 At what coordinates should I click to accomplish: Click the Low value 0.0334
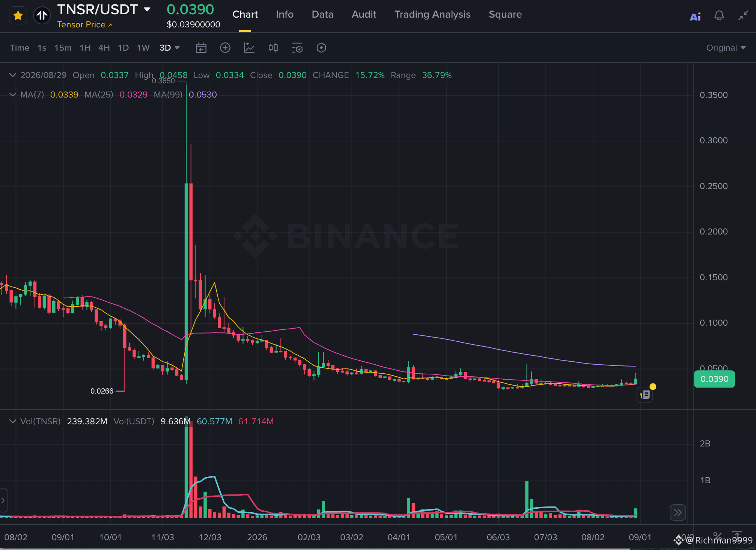click(230, 75)
